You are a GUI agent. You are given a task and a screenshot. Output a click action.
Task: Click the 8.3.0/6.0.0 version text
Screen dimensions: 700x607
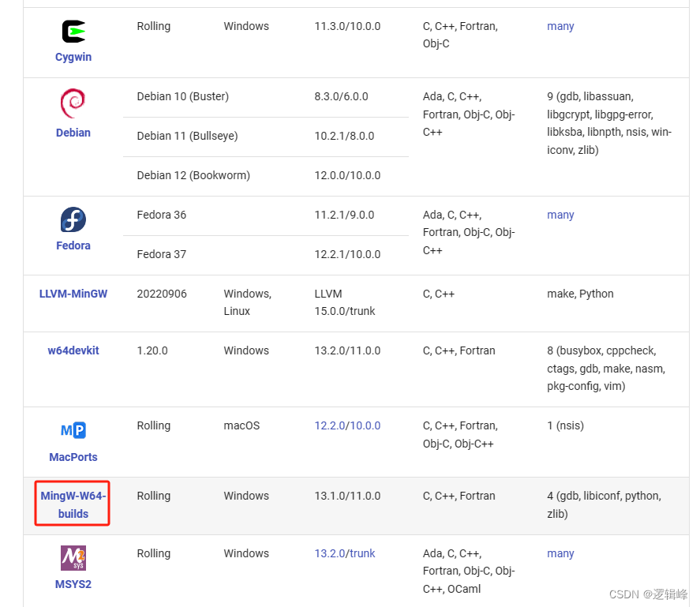click(341, 96)
